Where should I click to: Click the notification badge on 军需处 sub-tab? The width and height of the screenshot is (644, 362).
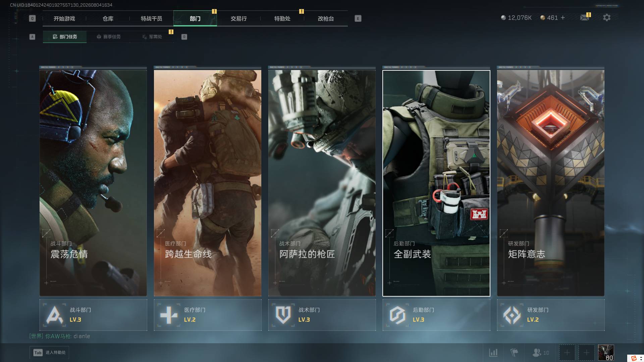point(171,32)
